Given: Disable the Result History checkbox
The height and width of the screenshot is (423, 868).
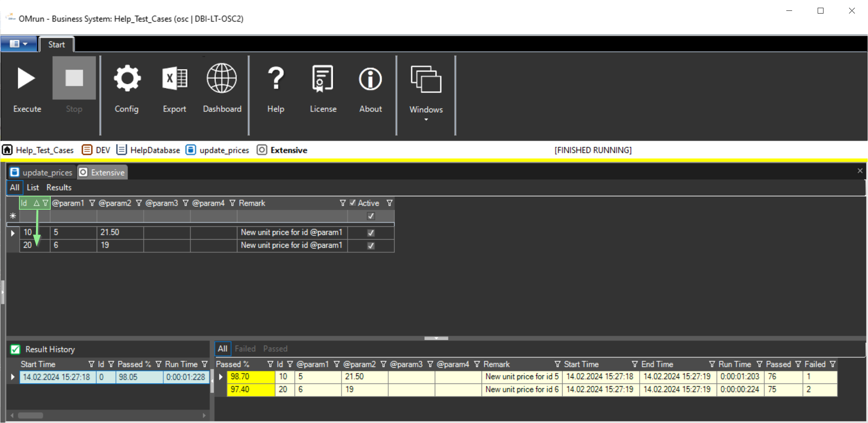Looking at the screenshot, I should [x=15, y=349].
